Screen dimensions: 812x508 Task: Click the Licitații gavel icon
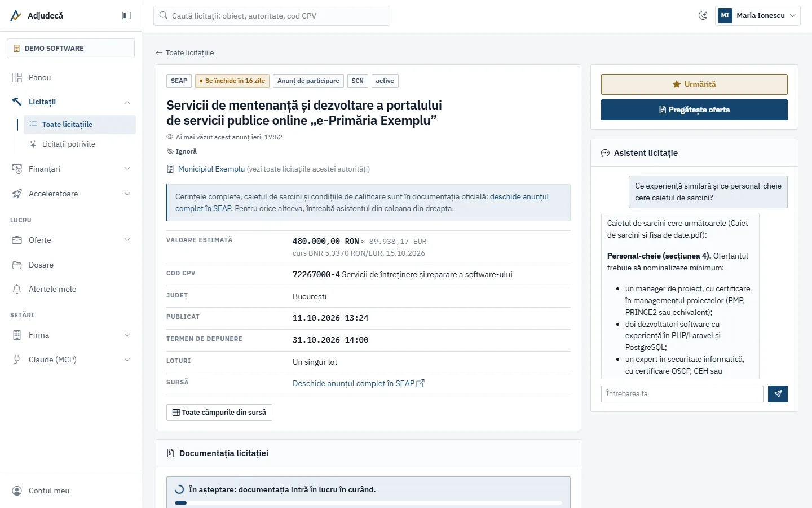coord(17,102)
